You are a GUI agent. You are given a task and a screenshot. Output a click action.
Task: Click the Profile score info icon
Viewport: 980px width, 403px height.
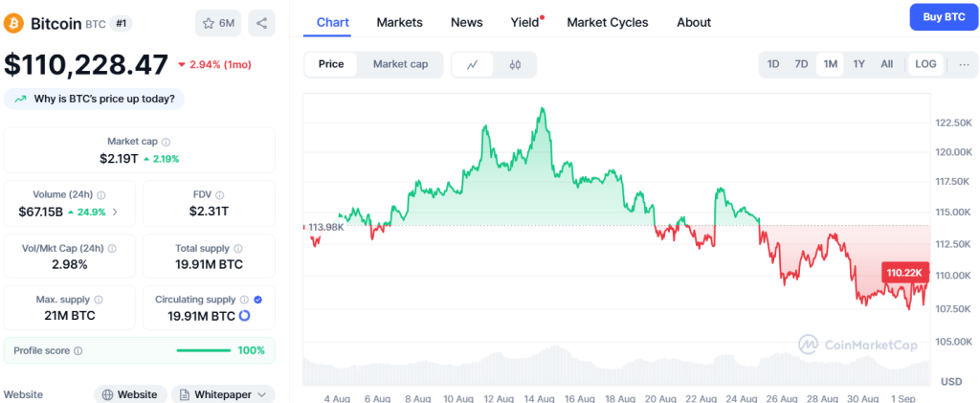tap(78, 351)
